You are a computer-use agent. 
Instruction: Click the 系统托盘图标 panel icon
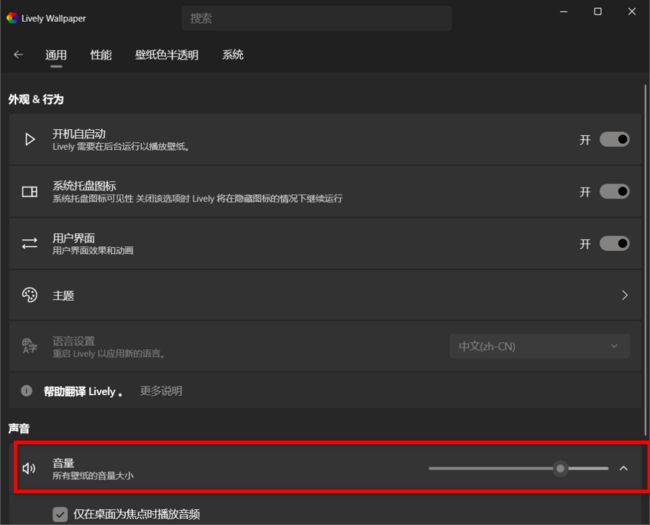click(x=29, y=192)
